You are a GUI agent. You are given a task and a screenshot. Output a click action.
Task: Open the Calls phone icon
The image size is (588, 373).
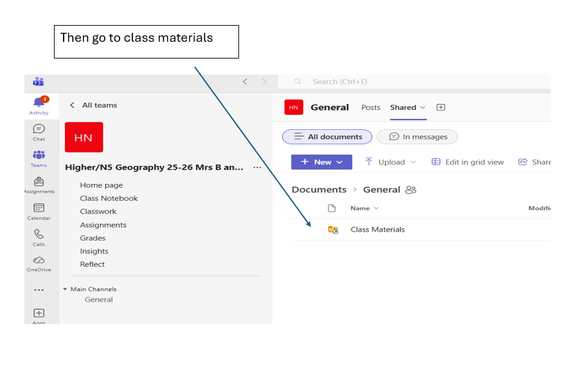tap(39, 234)
